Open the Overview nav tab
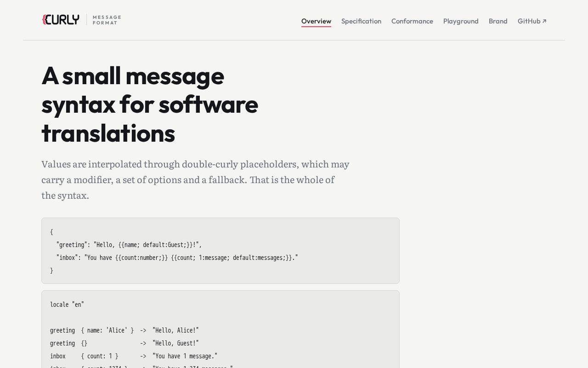The width and height of the screenshot is (588, 368). [316, 21]
